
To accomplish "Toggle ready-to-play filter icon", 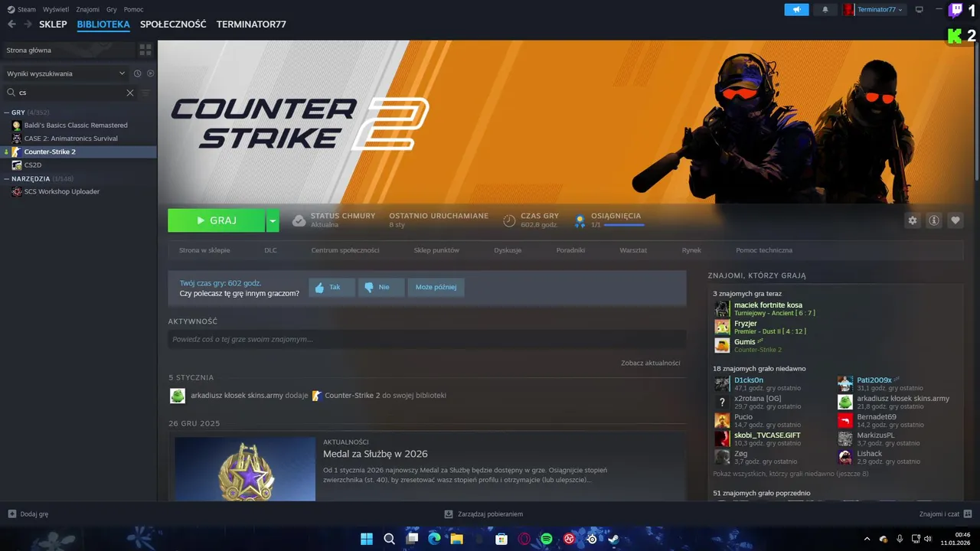I will 151,73.
